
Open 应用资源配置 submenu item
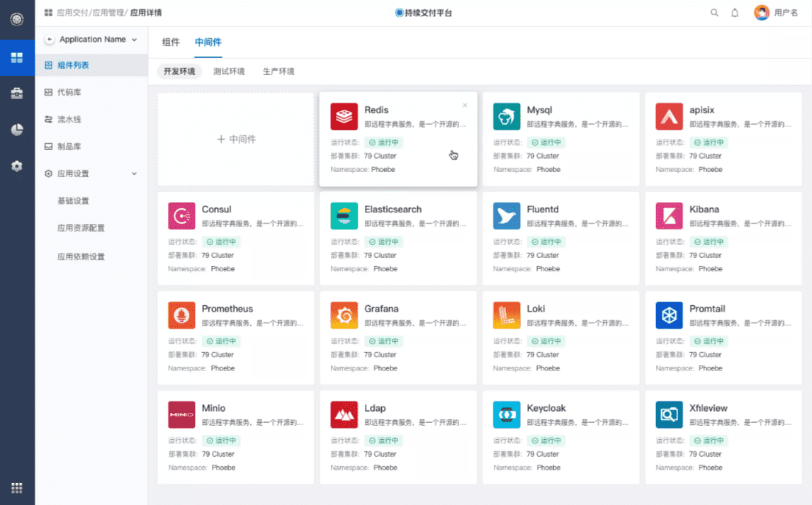tap(81, 227)
